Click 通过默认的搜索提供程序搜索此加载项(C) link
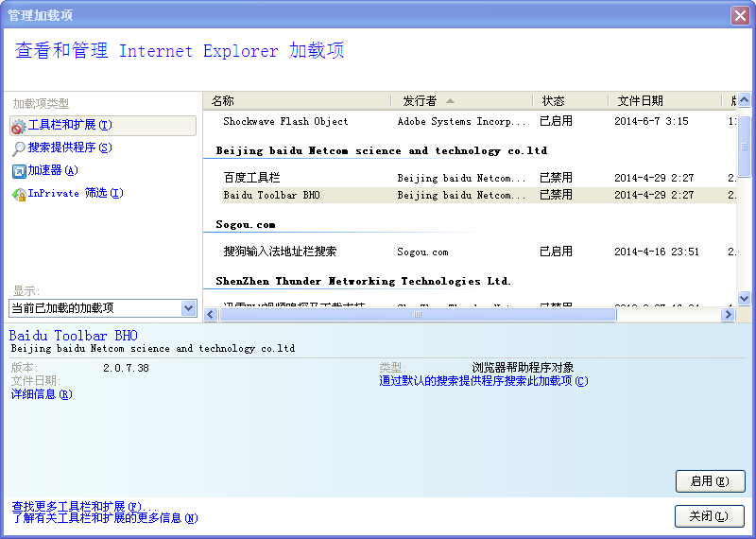 pos(484,381)
